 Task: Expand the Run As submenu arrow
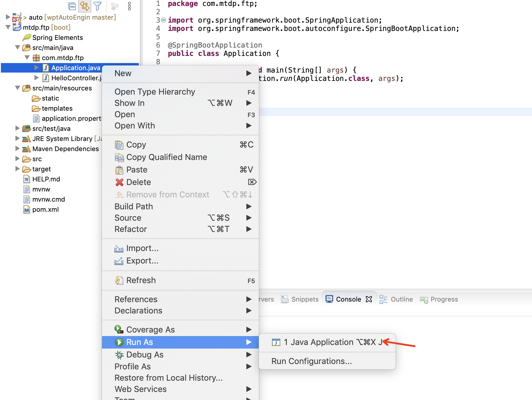point(249,342)
